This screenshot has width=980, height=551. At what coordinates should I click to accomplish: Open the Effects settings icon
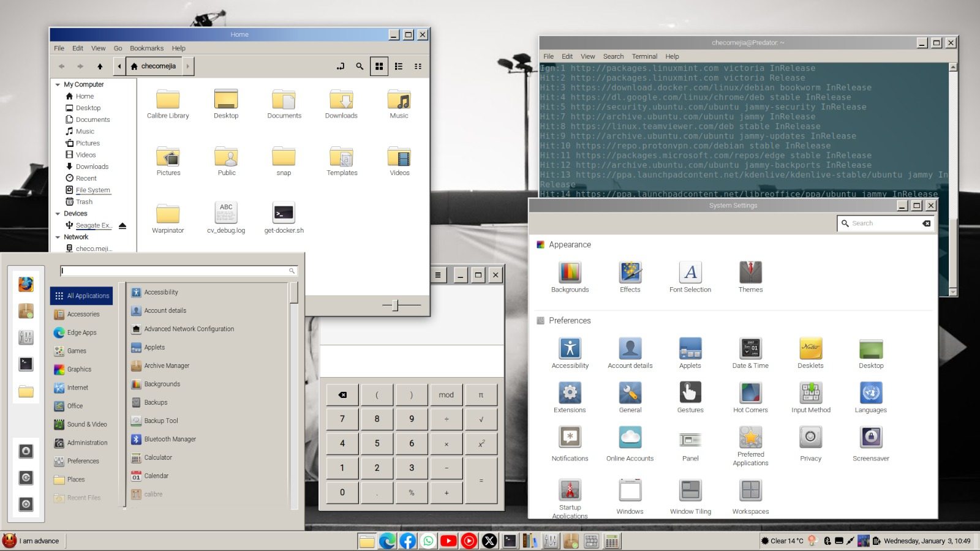pyautogui.click(x=630, y=277)
